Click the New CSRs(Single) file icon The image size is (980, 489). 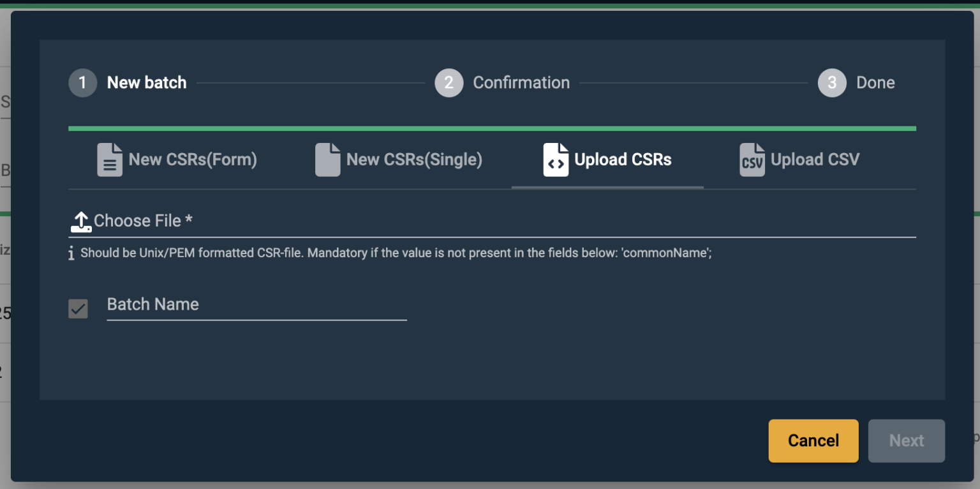(x=327, y=160)
